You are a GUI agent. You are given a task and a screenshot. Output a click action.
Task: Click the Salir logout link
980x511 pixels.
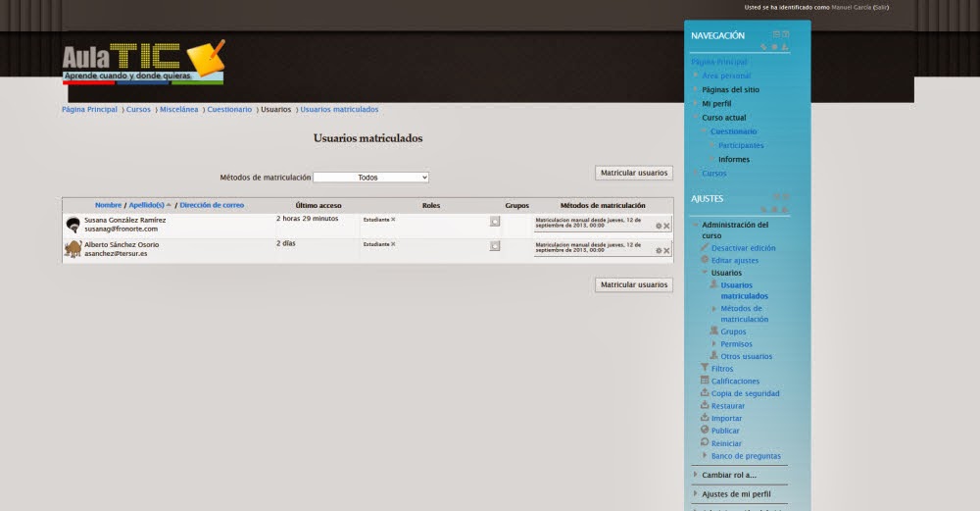881,8
